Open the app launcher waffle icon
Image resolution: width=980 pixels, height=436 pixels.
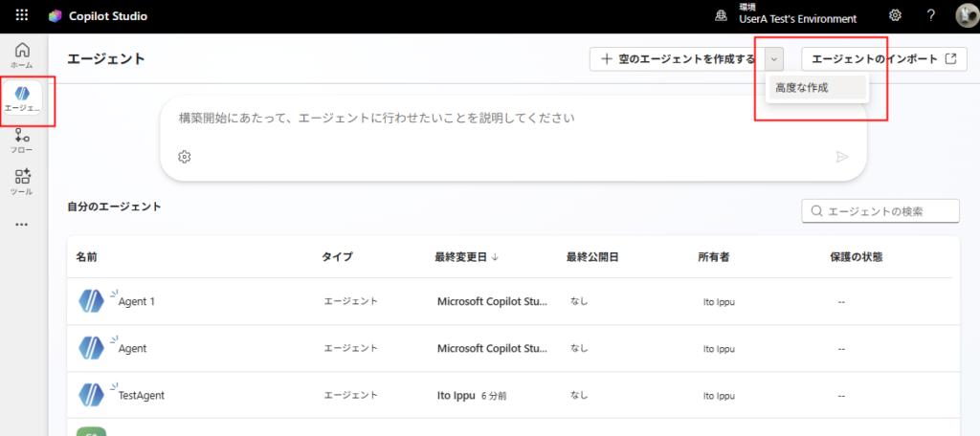pos(22,16)
